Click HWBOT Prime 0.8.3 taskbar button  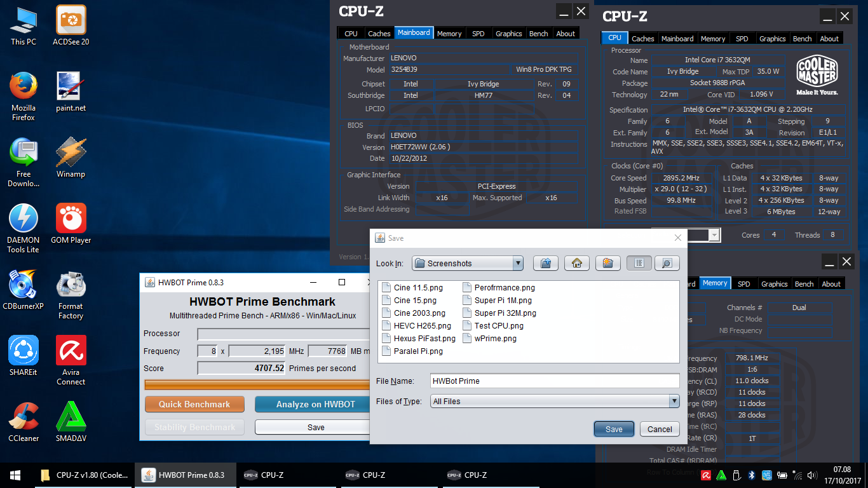tap(184, 475)
